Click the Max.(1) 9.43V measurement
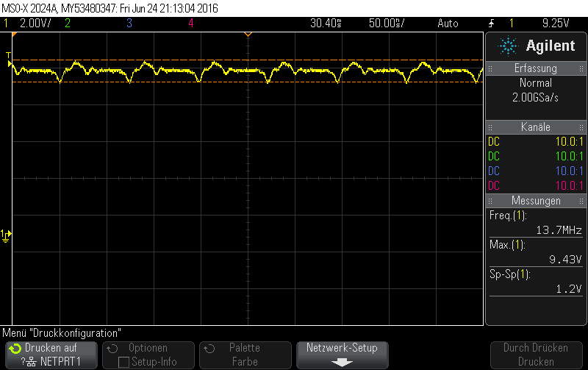Viewport: 588px width, 370px height. (x=536, y=252)
